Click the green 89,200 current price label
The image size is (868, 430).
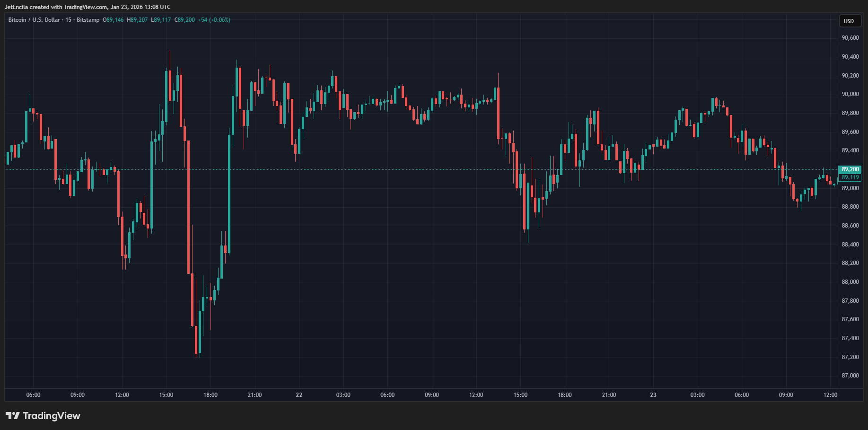pos(850,169)
